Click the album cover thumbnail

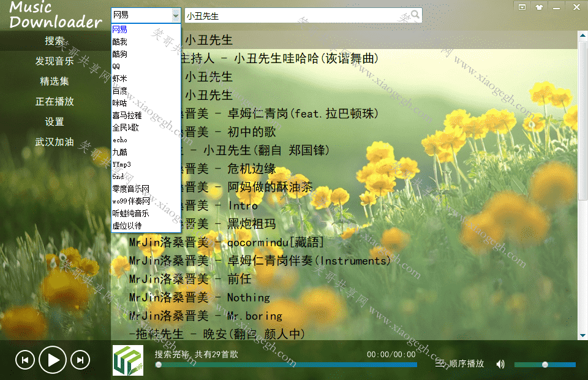tap(128, 360)
